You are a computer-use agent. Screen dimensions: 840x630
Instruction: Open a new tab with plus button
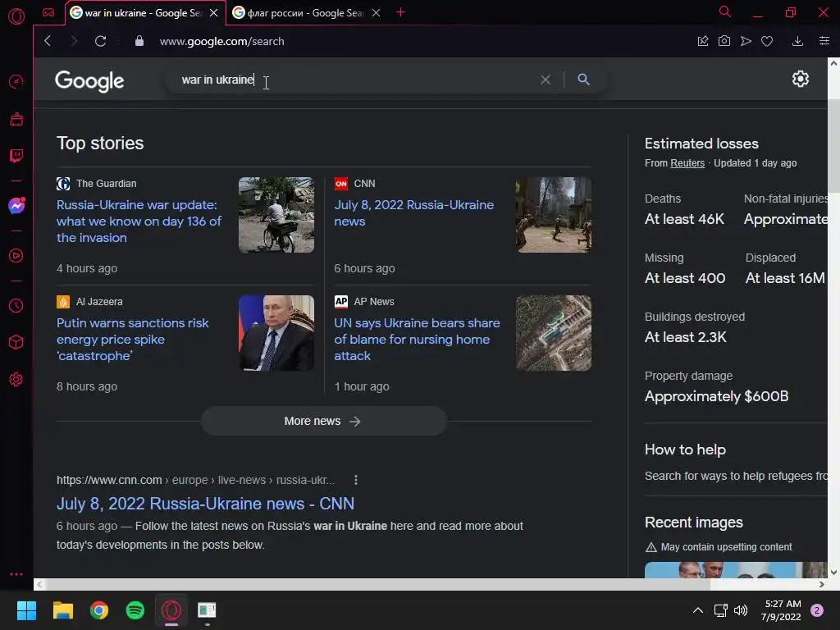click(x=400, y=12)
